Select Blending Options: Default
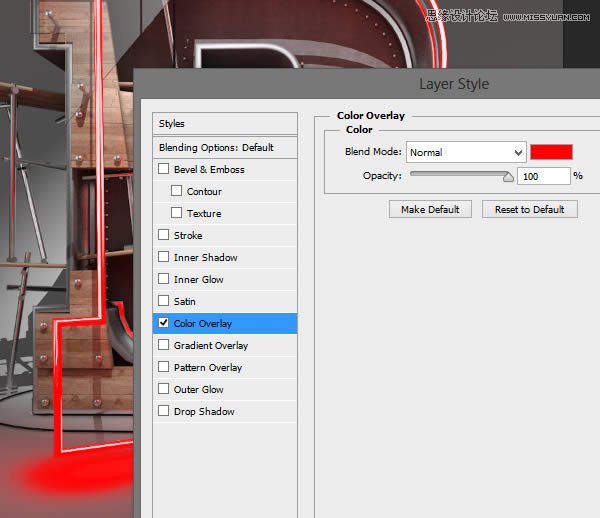Viewport: 600px width, 518px height. pyautogui.click(x=225, y=148)
